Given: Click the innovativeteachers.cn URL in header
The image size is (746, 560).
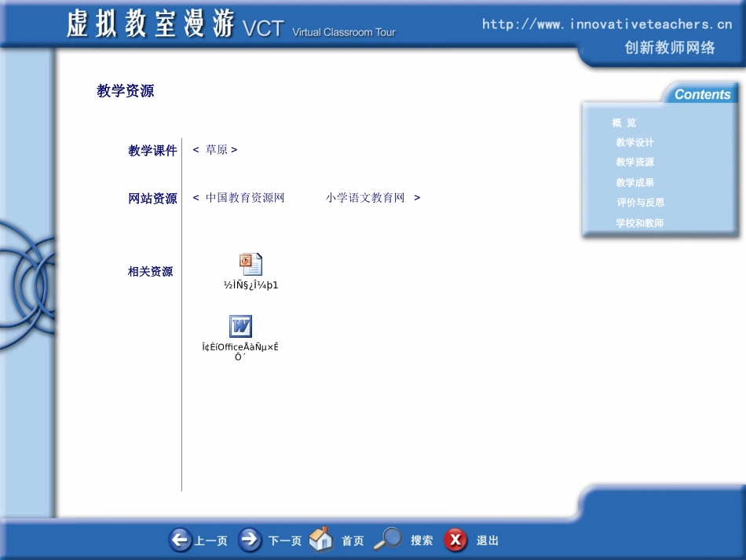Looking at the screenshot, I should coord(606,24).
